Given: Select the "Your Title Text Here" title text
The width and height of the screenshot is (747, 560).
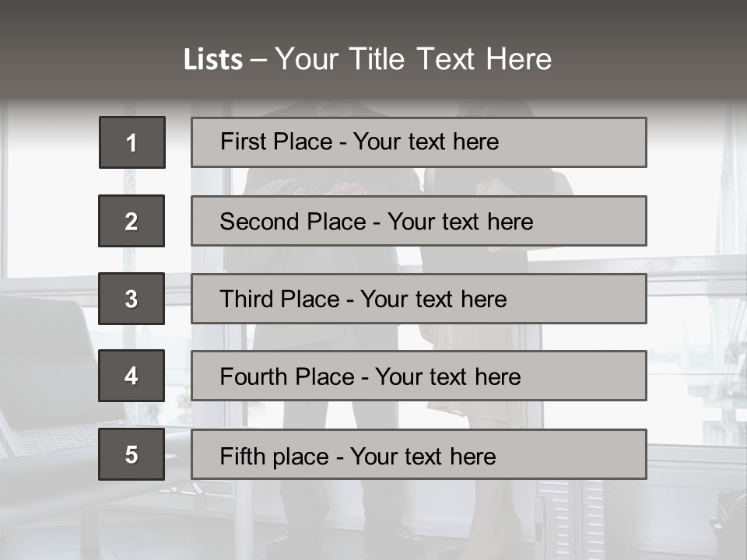Looking at the screenshot, I should pos(413,59).
